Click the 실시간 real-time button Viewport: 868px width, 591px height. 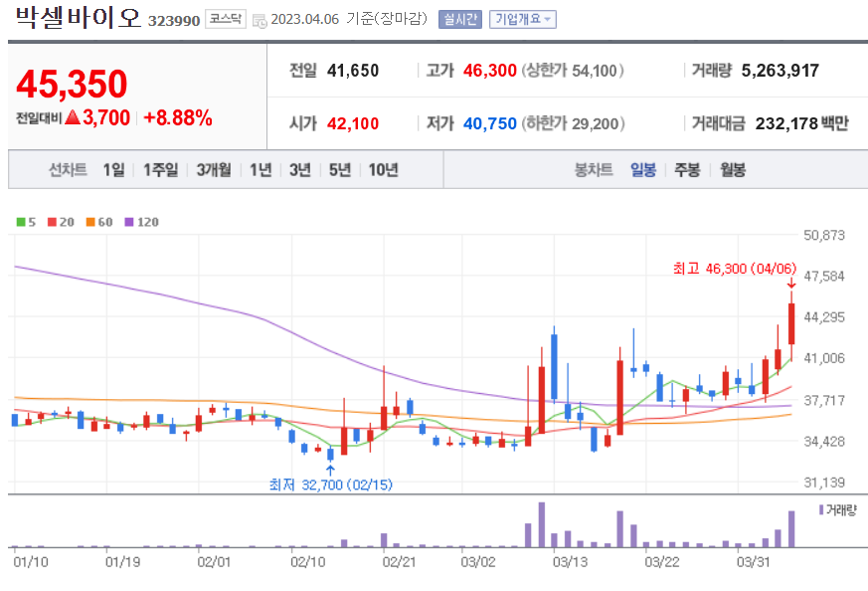(460, 19)
